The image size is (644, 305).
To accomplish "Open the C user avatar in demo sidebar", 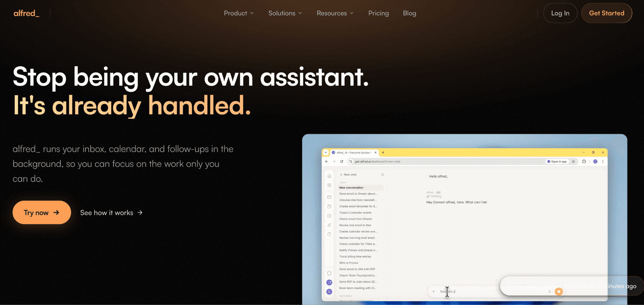I will click(329, 292).
